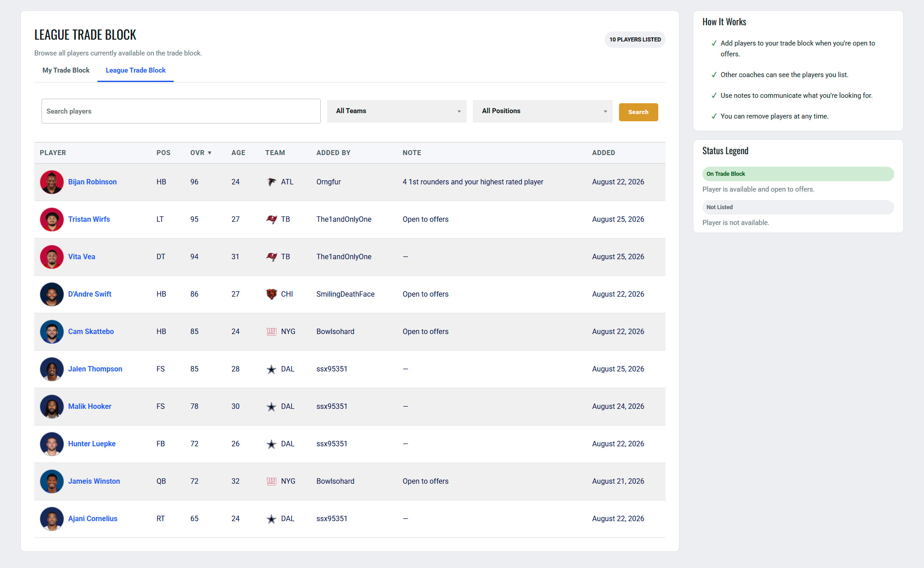Click the Search players input field

click(x=181, y=111)
